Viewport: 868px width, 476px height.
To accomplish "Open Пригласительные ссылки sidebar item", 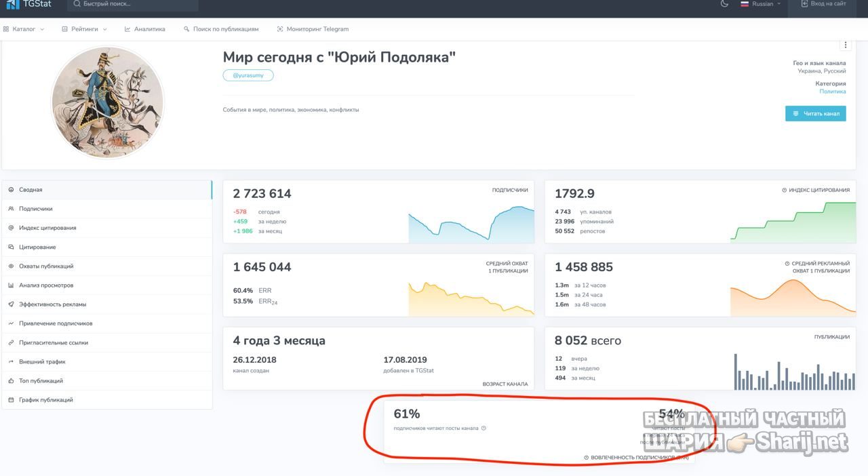I will point(106,342).
